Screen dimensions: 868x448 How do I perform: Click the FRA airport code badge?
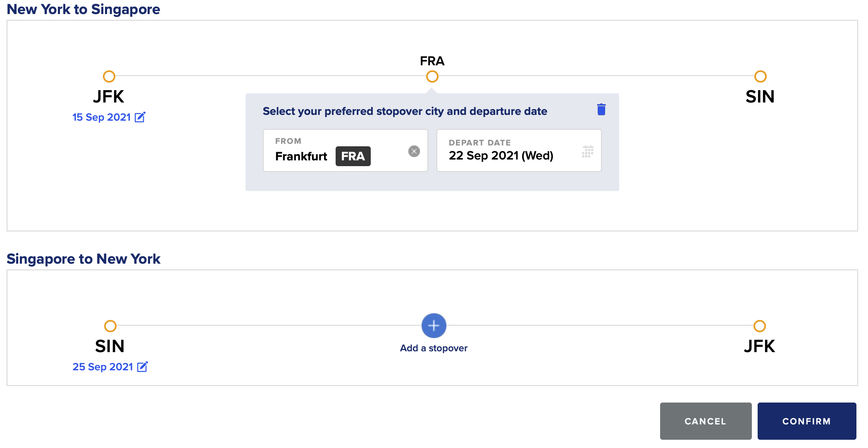pos(353,156)
